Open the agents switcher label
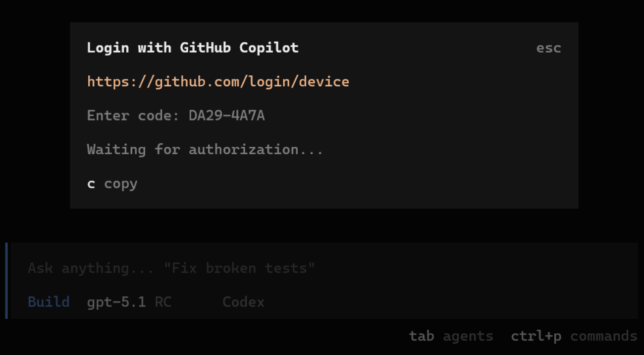 [x=468, y=336]
